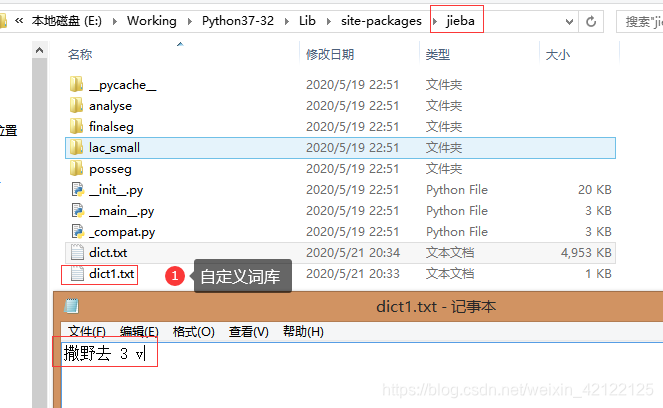The height and width of the screenshot is (408, 663).
Task: Click the 2020/5/21 20:33 date of dict1.txt
Action: coord(353,274)
